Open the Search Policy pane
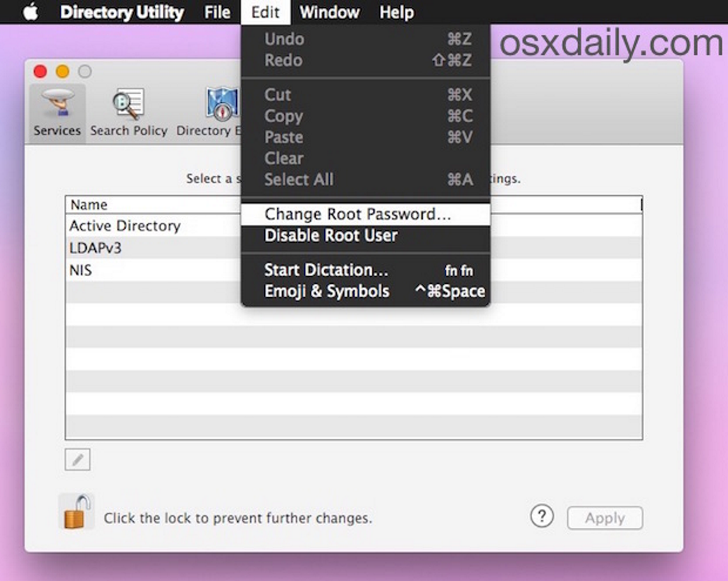Viewport: 728px width, 581px height. pyautogui.click(x=128, y=113)
